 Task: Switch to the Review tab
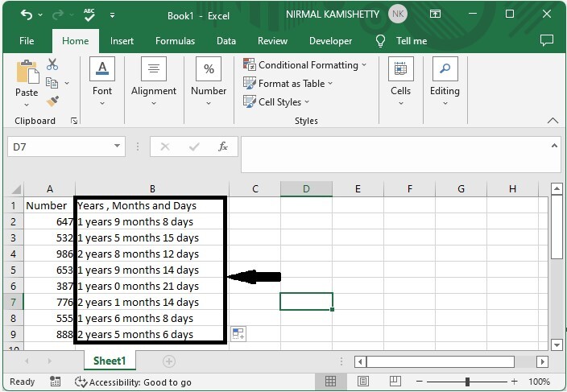click(x=272, y=41)
